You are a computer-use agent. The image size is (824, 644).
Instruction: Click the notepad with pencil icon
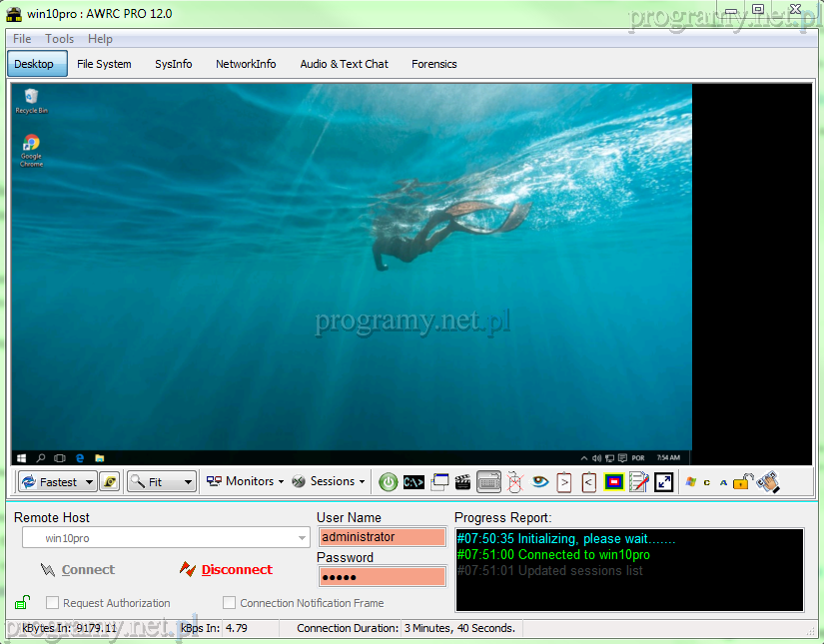pos(639,482)
